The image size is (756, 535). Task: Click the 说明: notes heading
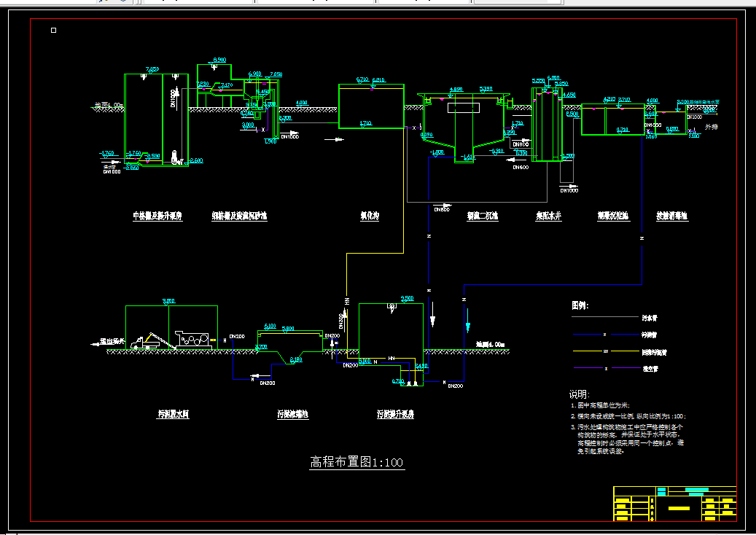click(x=579, y=394)
